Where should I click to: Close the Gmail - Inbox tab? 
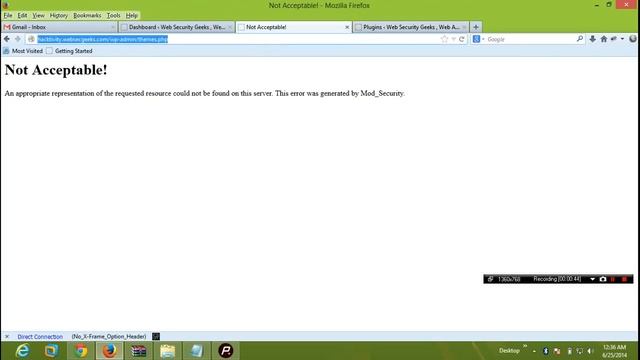[x=113, y=27]
